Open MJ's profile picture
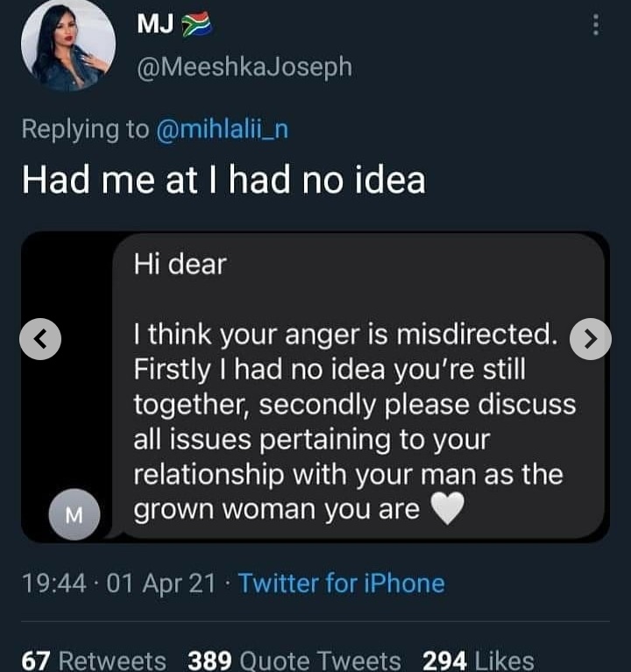Screen dimensions: 631x672 tap(68, 46)
